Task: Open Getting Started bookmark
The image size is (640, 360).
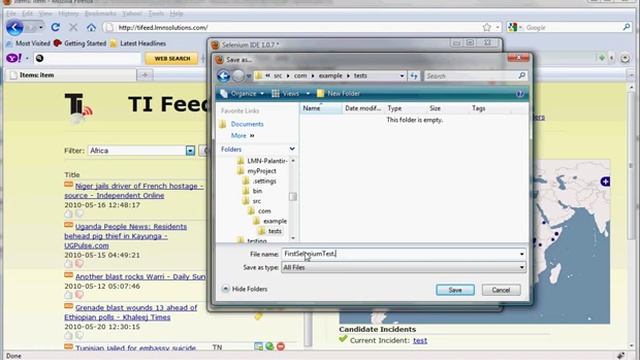Action: click(80, 43)
